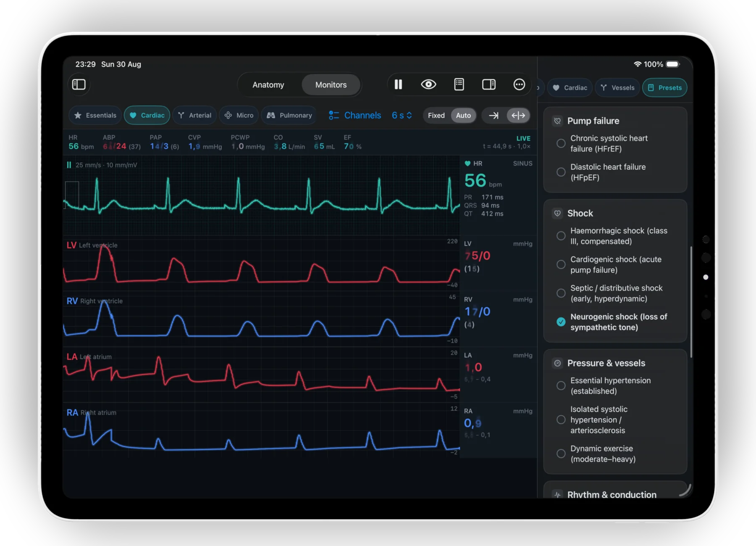
Task: Click the RA Right atrium waveform label
Action: [92, 413]
